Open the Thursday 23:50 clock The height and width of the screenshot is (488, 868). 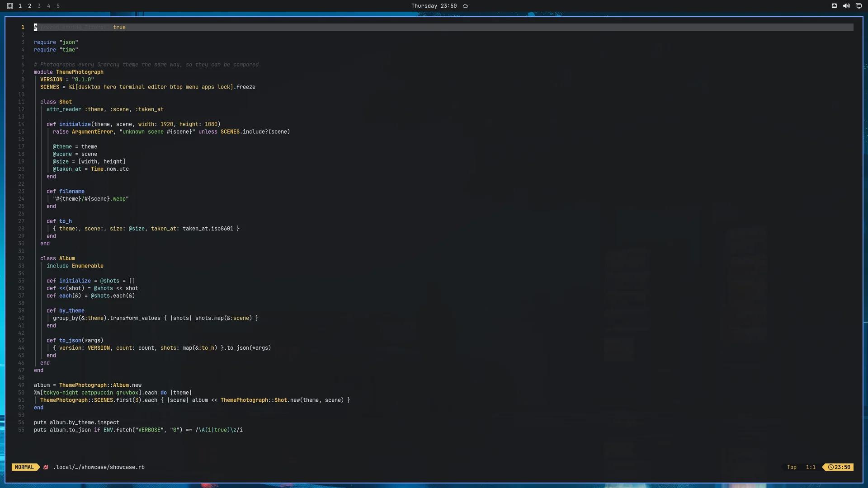click(x=434, y=6)
